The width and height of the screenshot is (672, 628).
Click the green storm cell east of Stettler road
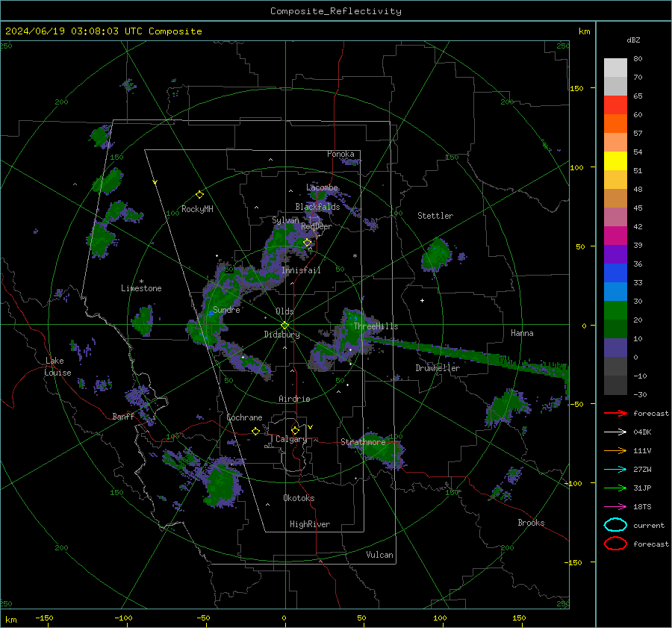click(436, 255)
